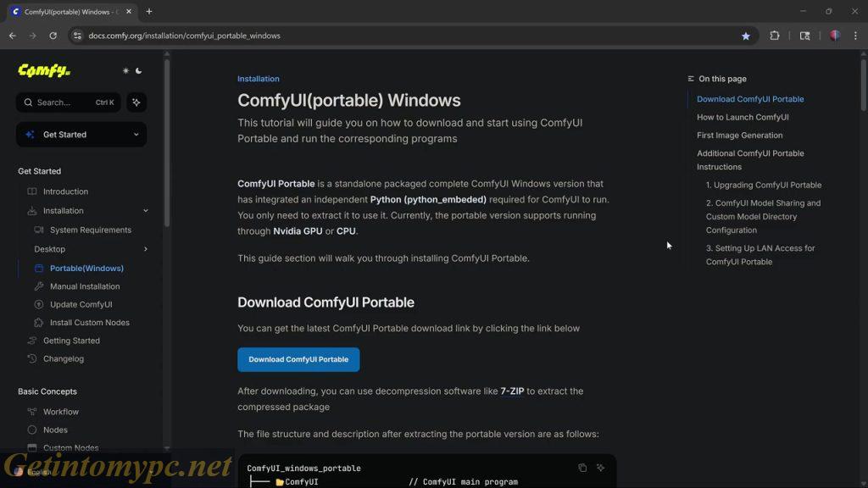Click the Install Custom Nodes puzzle icon

click(x=39, y=323)
